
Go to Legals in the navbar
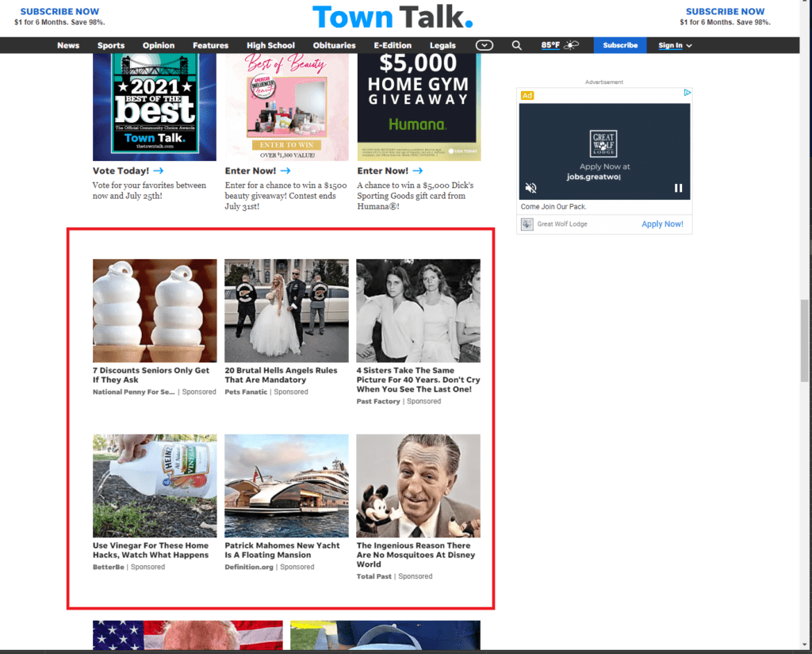(442, 45)
